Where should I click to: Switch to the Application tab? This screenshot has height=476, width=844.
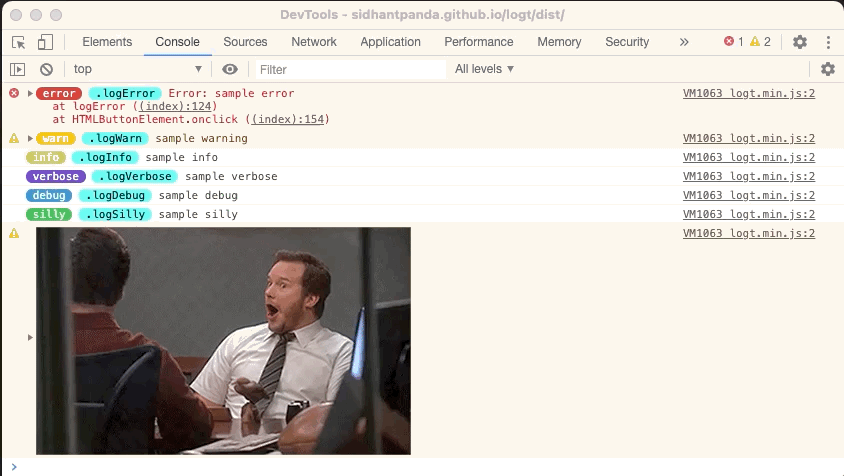[390, 42]
